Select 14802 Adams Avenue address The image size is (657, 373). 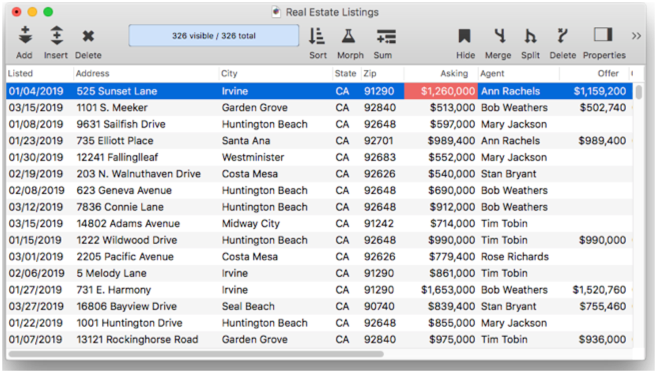[128, 224]
